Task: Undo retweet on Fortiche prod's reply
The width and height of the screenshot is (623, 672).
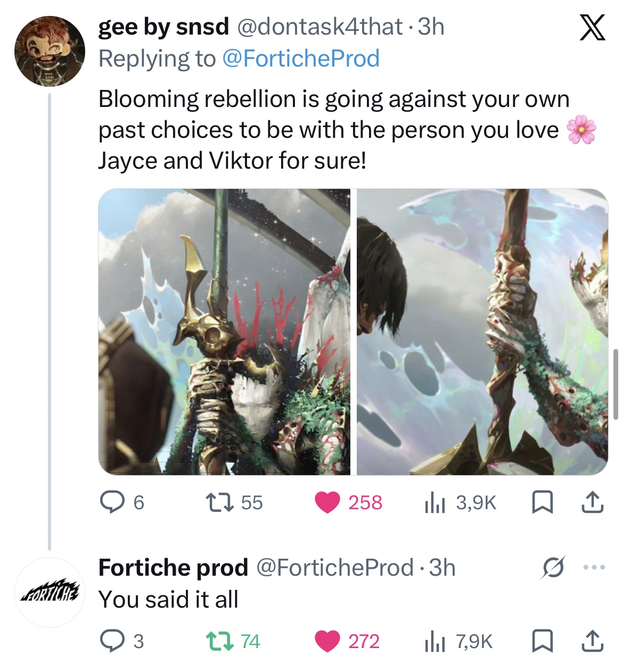Action: tap(219, 641)
